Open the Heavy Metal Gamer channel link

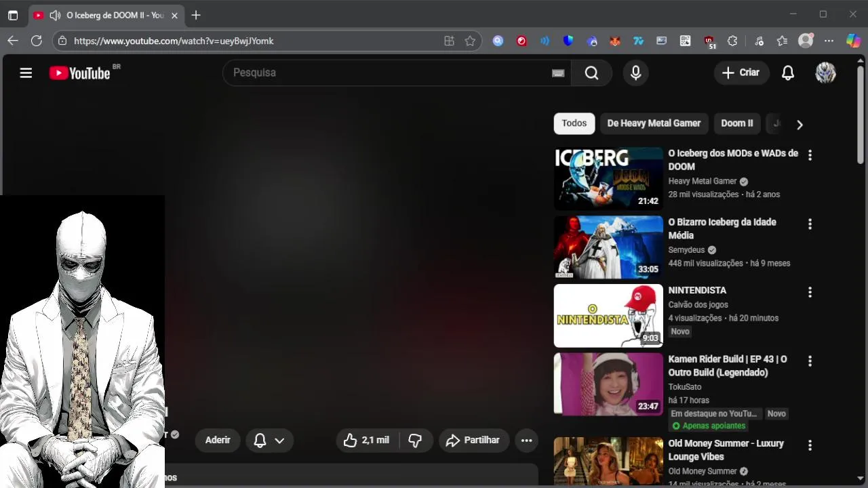703,181
